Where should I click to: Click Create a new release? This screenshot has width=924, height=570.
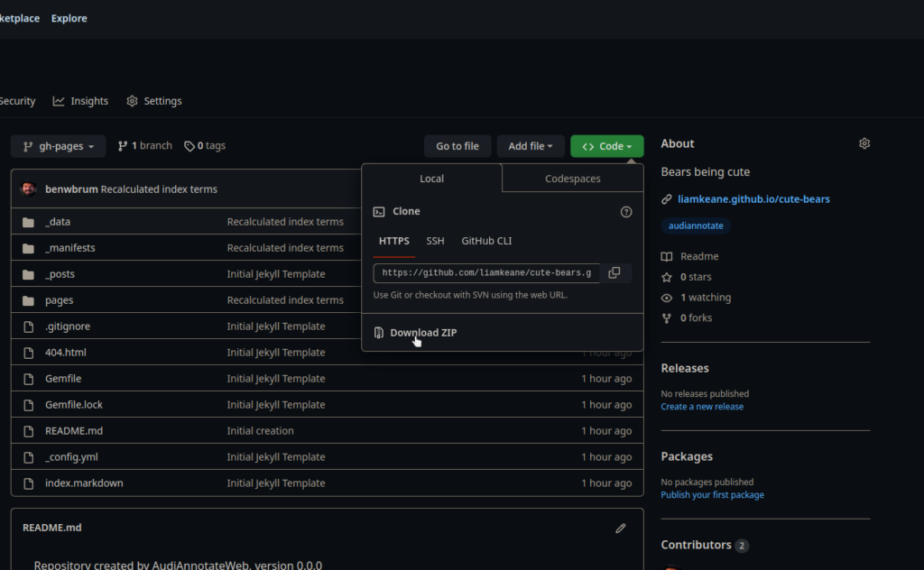[x=702, y=407]
